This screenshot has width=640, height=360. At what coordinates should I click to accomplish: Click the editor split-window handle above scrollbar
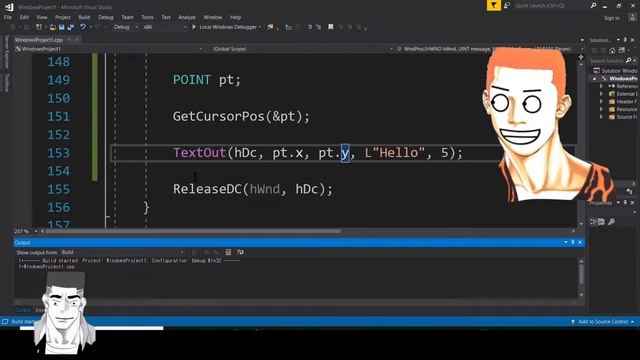pos(581,57)
